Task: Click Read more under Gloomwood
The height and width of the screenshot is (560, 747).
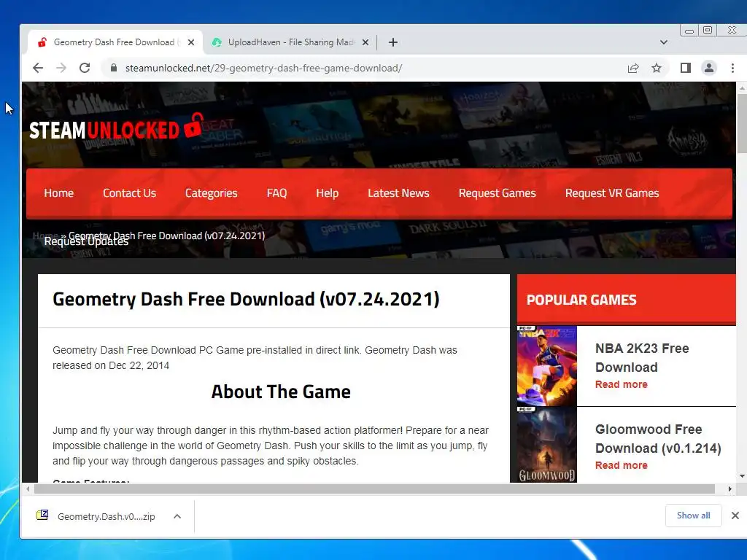Action: click(x=622, y=465)
